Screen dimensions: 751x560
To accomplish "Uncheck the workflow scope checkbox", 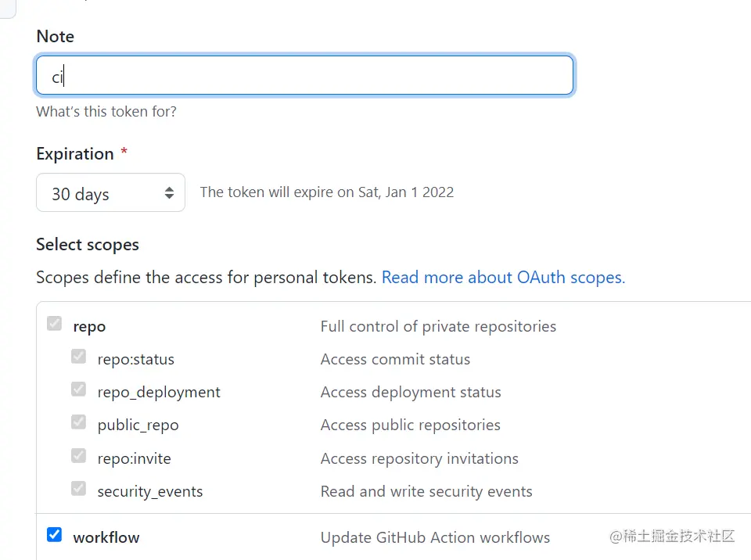I will coord(54,535).
